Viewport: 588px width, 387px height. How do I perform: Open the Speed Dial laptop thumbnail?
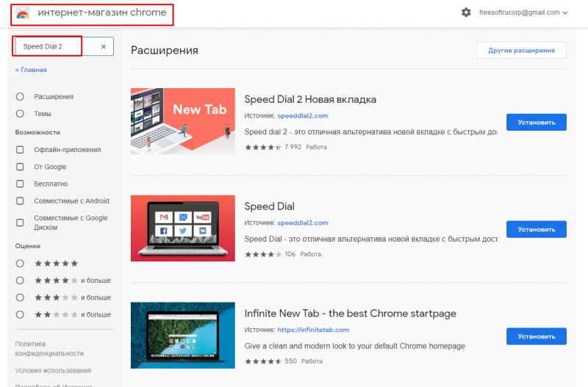(183, 228)
